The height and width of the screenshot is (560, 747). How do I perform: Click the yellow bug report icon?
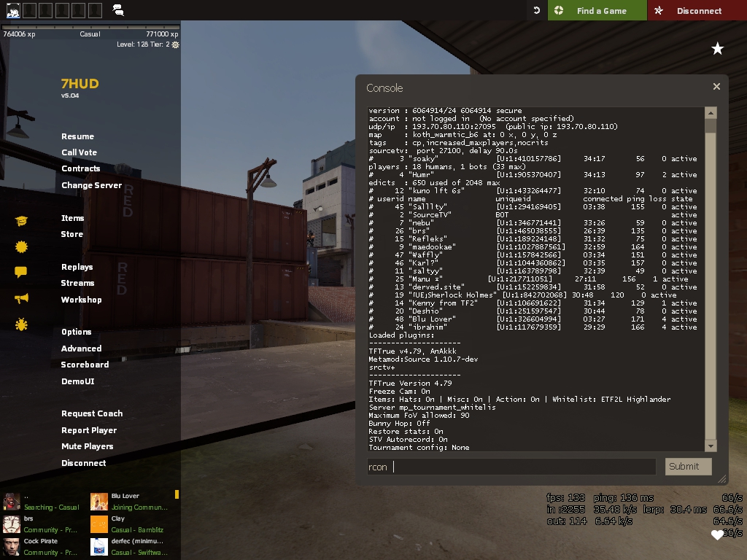(21, 324)
